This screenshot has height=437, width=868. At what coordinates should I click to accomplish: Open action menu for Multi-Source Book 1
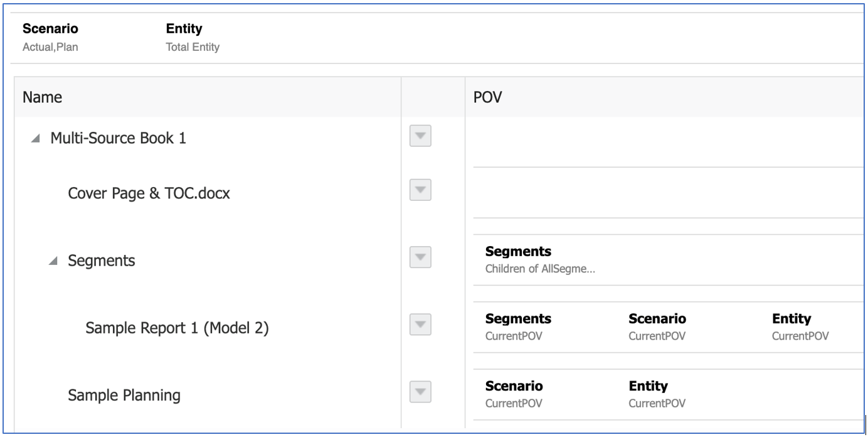coord(420,136)
